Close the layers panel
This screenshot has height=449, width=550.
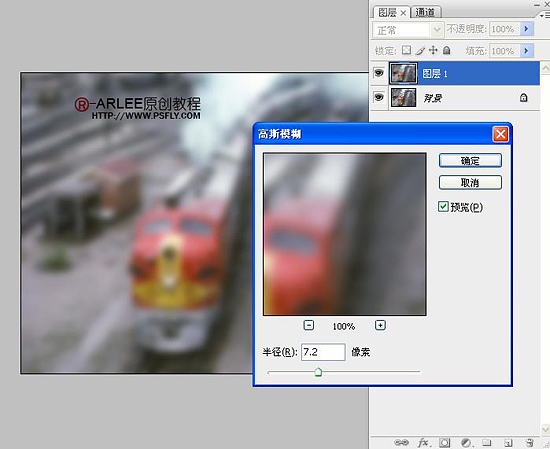pos(546,4)
